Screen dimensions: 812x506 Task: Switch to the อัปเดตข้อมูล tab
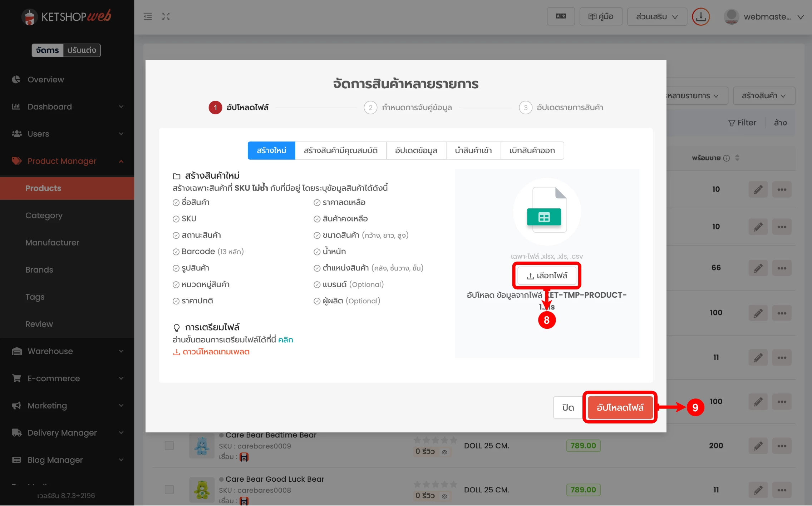(x=416, y=150)
